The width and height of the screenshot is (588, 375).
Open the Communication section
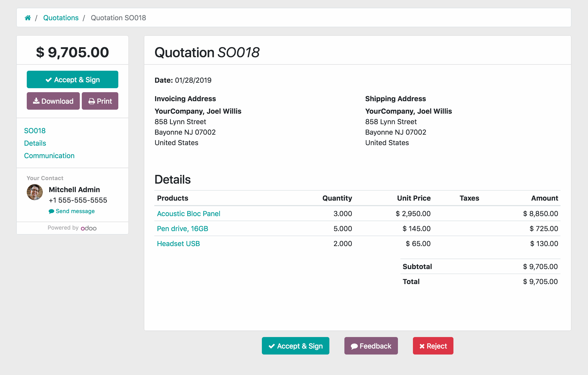pos(49,155)
